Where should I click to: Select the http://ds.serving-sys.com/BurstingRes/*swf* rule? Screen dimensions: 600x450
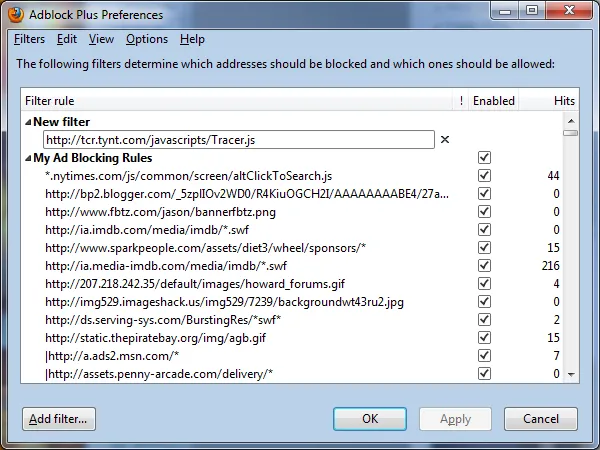coord(163,320)
